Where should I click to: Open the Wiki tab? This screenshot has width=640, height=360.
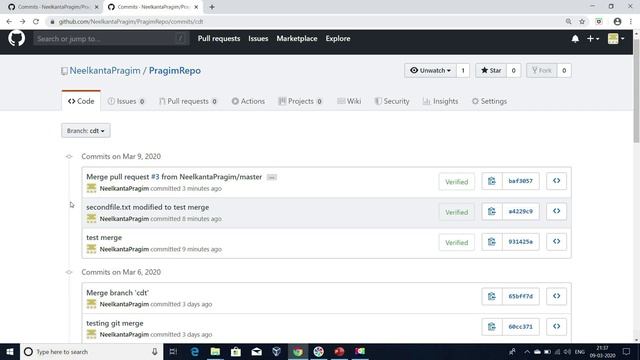pyautogui.click(x=349, y=101)
